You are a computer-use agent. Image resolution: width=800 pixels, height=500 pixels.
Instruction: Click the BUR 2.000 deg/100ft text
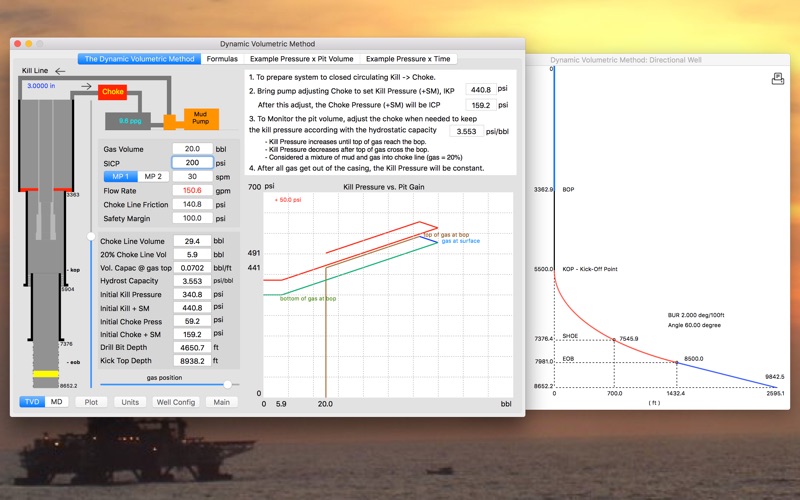696,315
